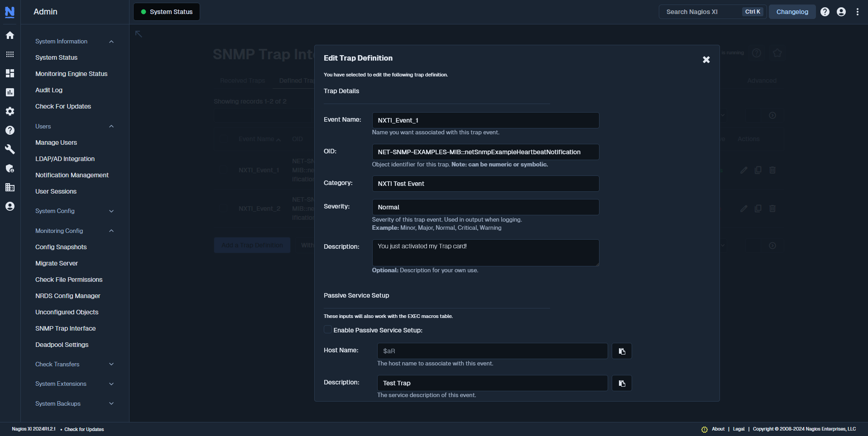Tick the NXTI_Event_1 row checkbox

(x=223, y=170)
